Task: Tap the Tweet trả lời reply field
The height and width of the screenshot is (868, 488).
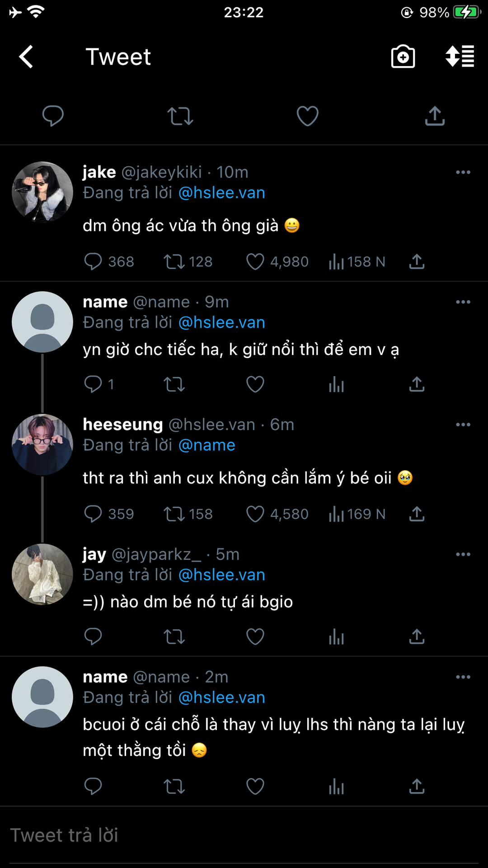Action: (x=244, y=835)
